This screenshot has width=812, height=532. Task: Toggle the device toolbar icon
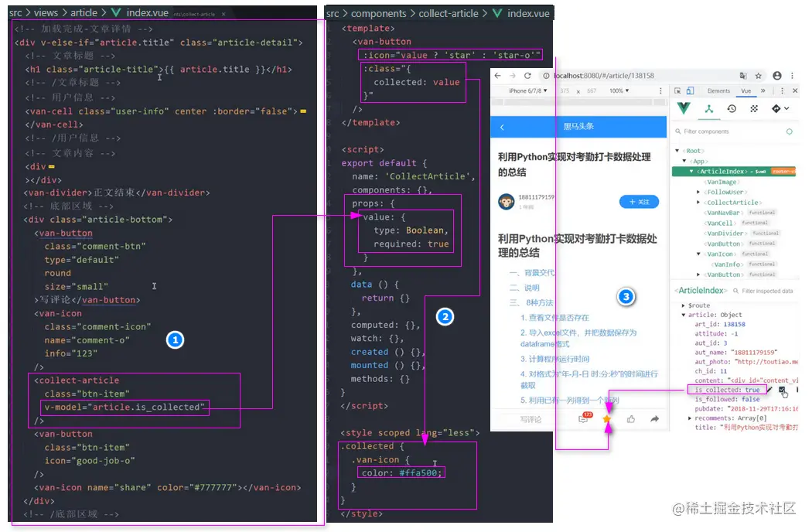691,90
